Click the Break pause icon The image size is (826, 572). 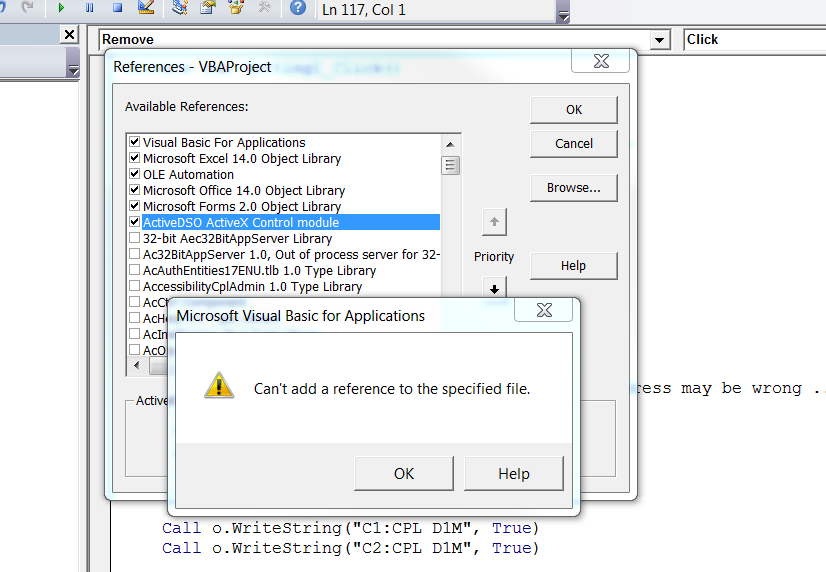(x=89, y=8)
